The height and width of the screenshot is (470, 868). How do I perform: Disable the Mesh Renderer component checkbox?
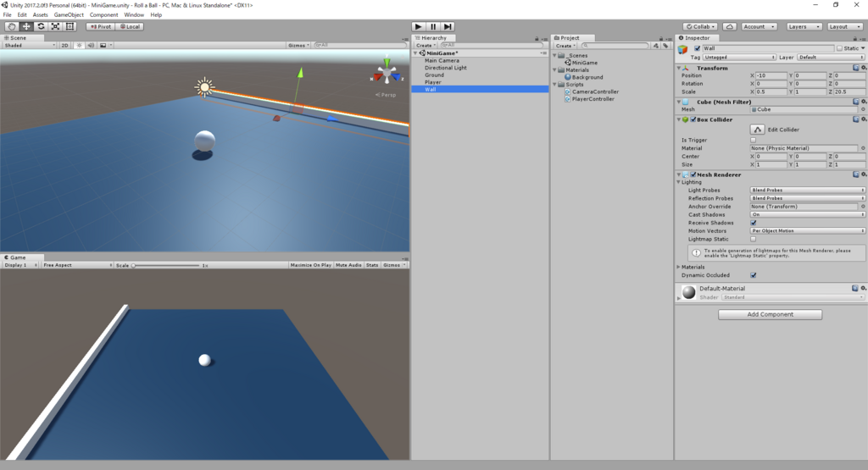tap(693, 174)
